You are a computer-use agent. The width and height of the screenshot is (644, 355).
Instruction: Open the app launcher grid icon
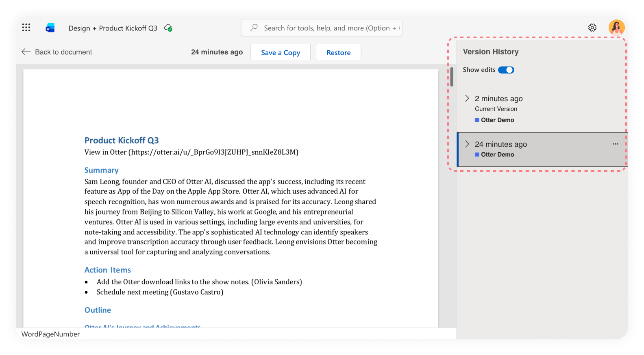[26, 27]
